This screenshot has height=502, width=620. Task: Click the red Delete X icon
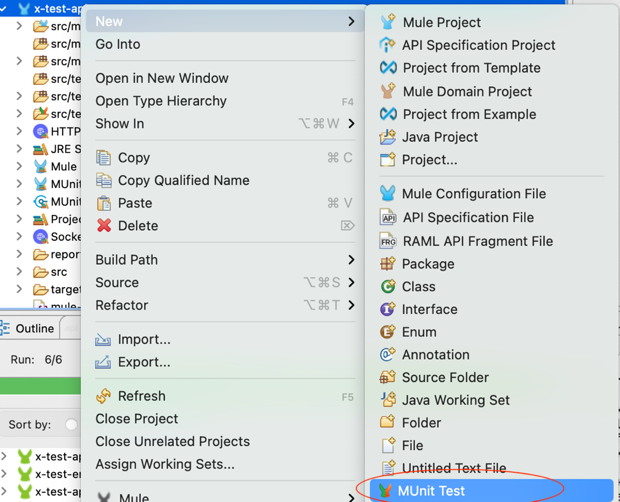click(104, 226)
